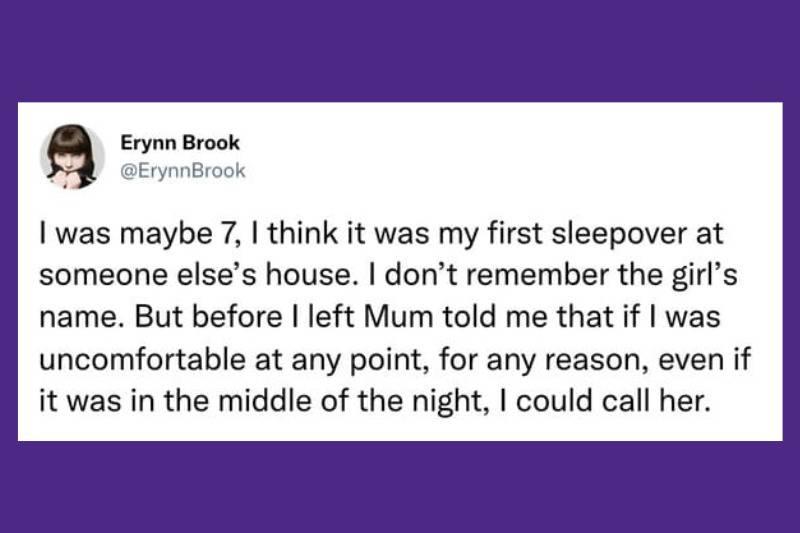Click the tweet line starting "I was maybe 7"

tap(379, 240)
